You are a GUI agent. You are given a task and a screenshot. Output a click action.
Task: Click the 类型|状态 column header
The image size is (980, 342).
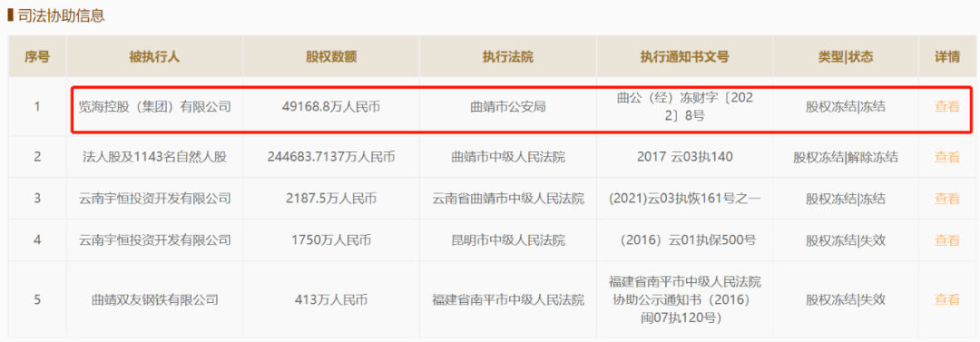click(846, 57)
